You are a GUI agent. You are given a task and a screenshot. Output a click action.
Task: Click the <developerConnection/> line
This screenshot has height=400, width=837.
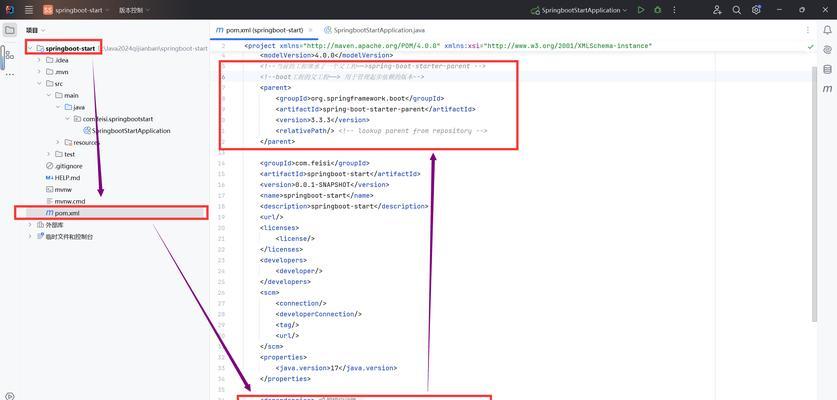(318, 314)
